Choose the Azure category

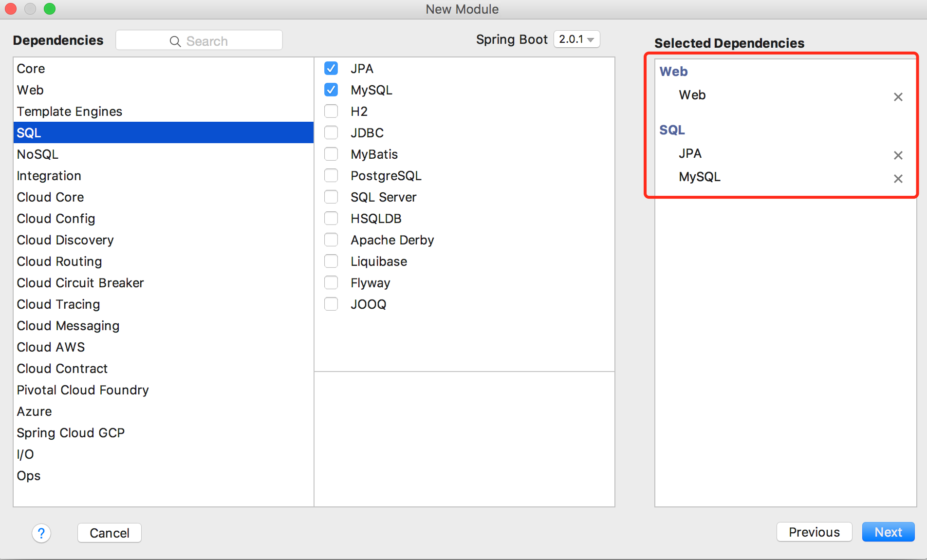[x=164, y=411]
